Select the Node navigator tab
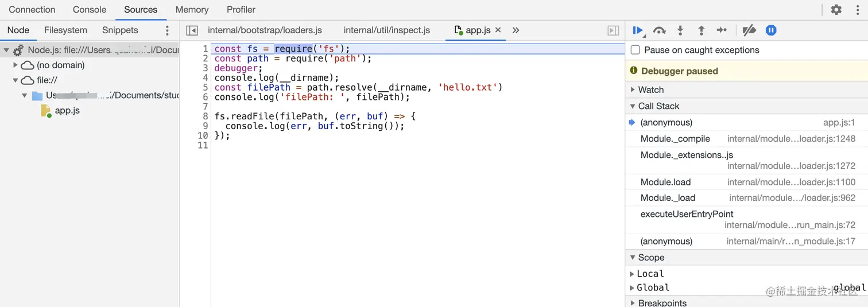The height and width of the screenshot is (307, 868). 18,30
